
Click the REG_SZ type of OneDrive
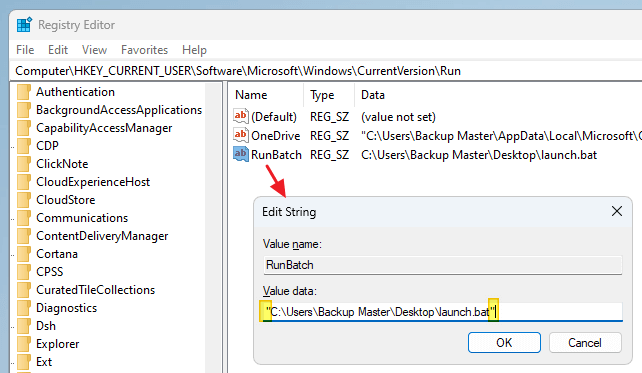330,136
